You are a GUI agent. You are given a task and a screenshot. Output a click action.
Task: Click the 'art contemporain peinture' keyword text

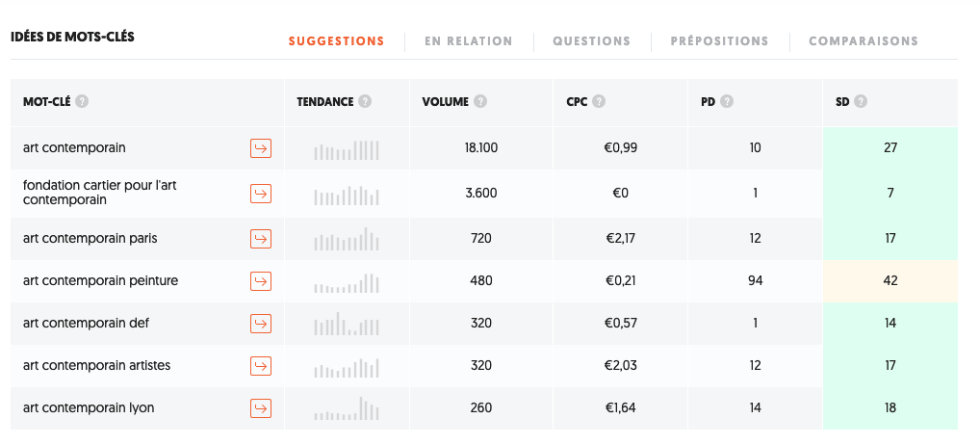click(101, 280)
